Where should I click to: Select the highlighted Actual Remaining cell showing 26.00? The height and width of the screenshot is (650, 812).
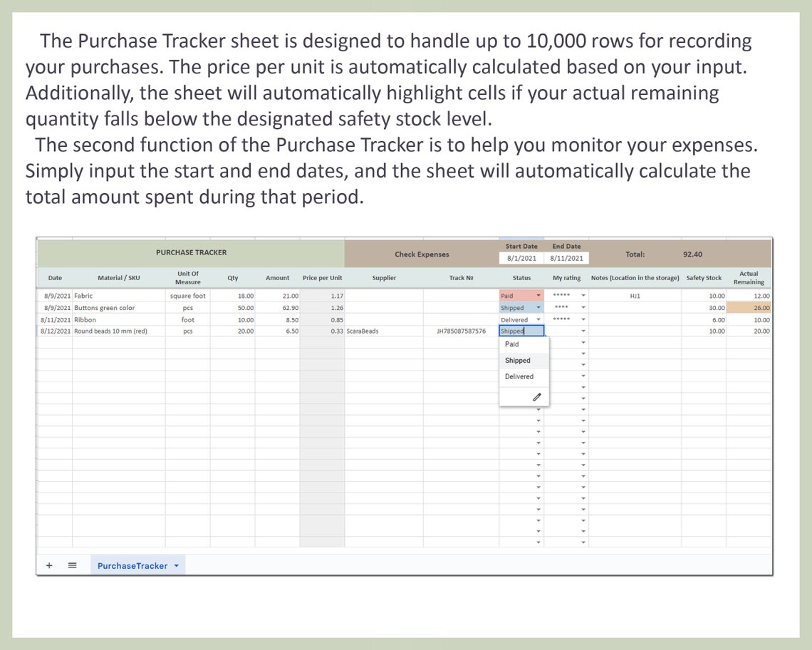click(x=748, y=307)
